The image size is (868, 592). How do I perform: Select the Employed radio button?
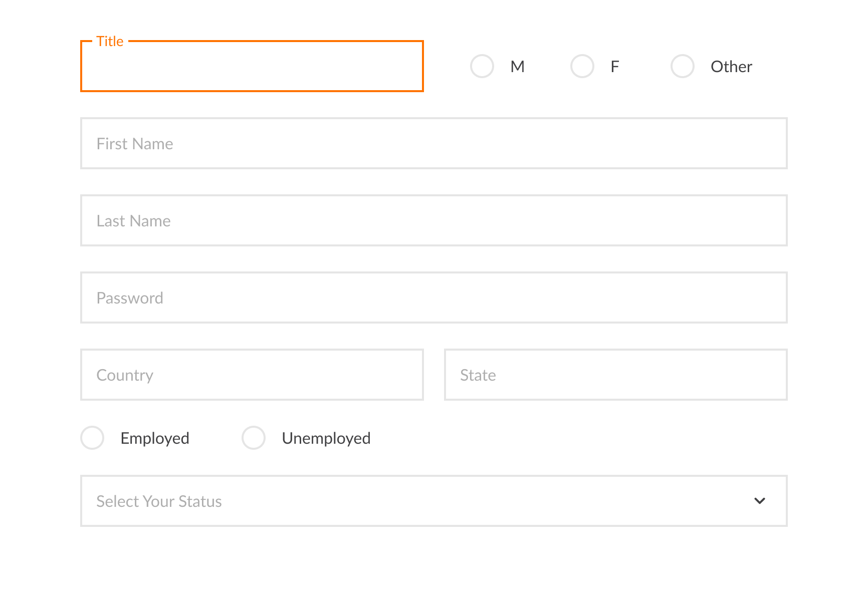click(92, 438)
